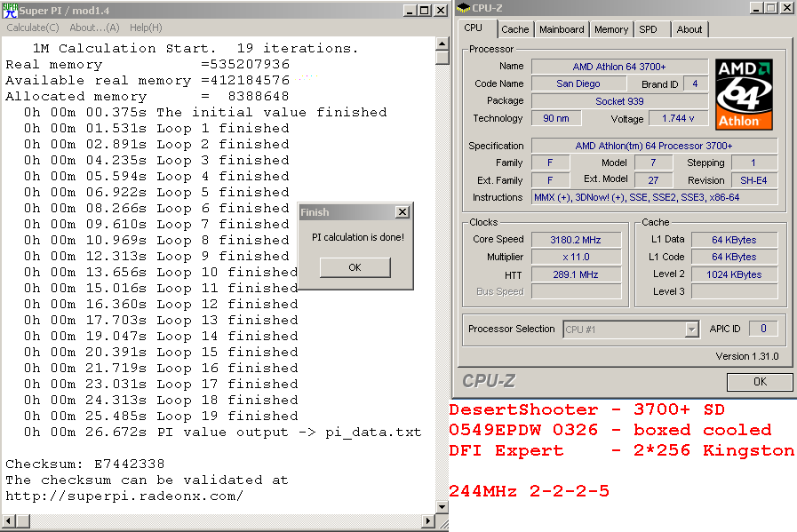Switch to the Memory tab

click(x=611, y=29)
